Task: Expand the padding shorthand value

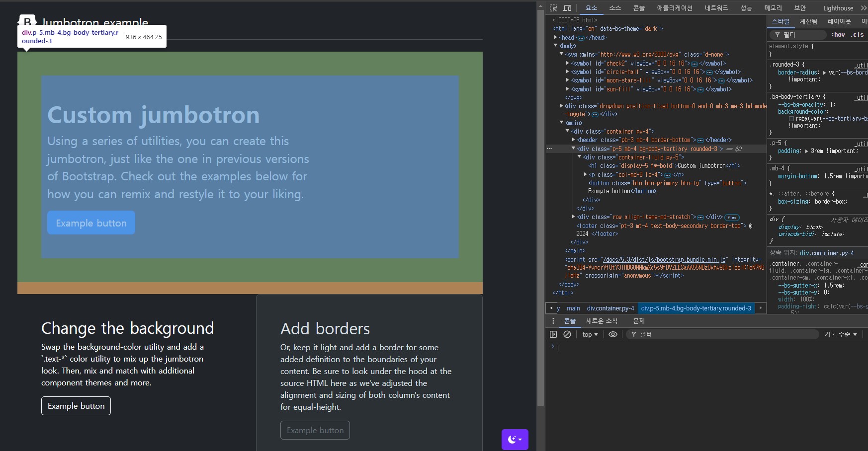Action: tap(807, 151)
